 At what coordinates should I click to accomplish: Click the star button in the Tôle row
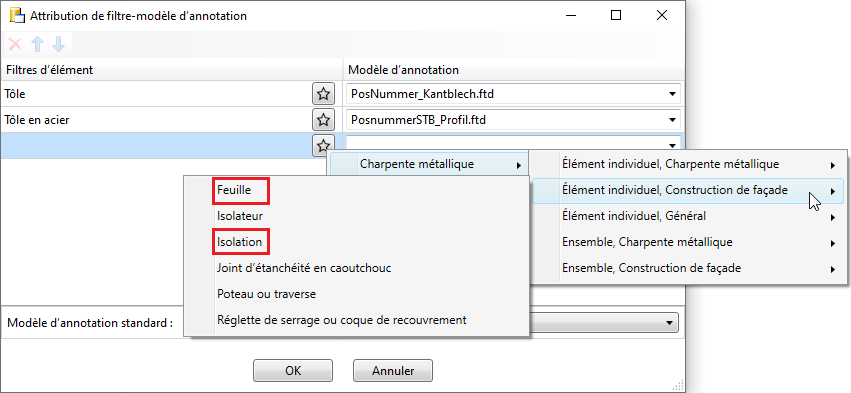point(323,94)
